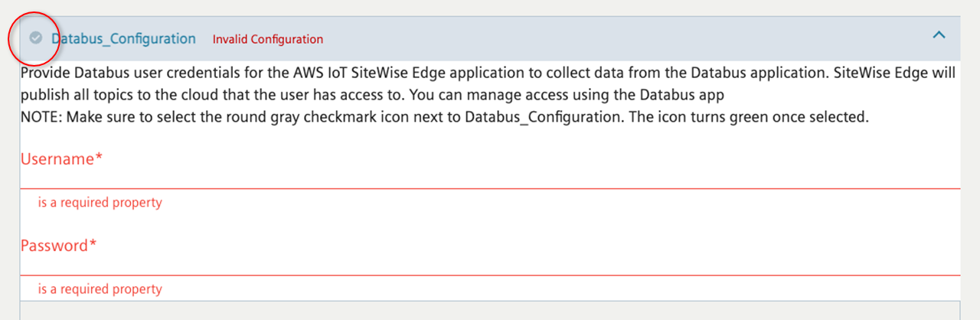The image size is (980, 320).
Task: Click the Databus_Configuration header title
Action: click(x=123, y=38)
